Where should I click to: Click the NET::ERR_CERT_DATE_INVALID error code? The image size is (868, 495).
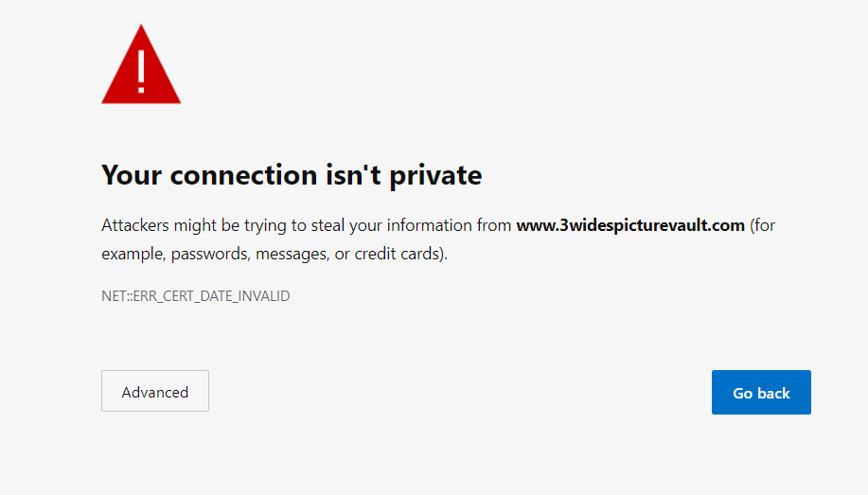[195, 296]
